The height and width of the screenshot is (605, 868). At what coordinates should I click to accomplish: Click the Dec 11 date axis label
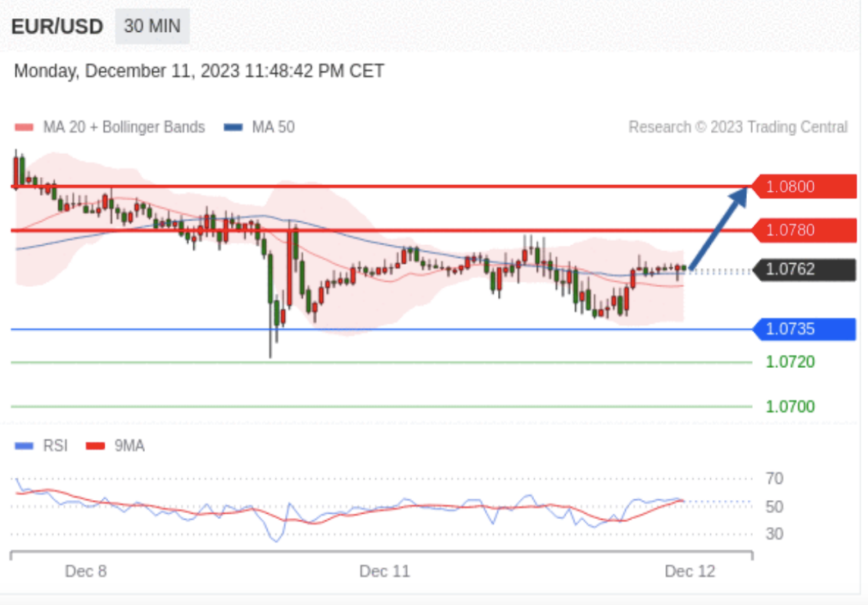[384, 572]
